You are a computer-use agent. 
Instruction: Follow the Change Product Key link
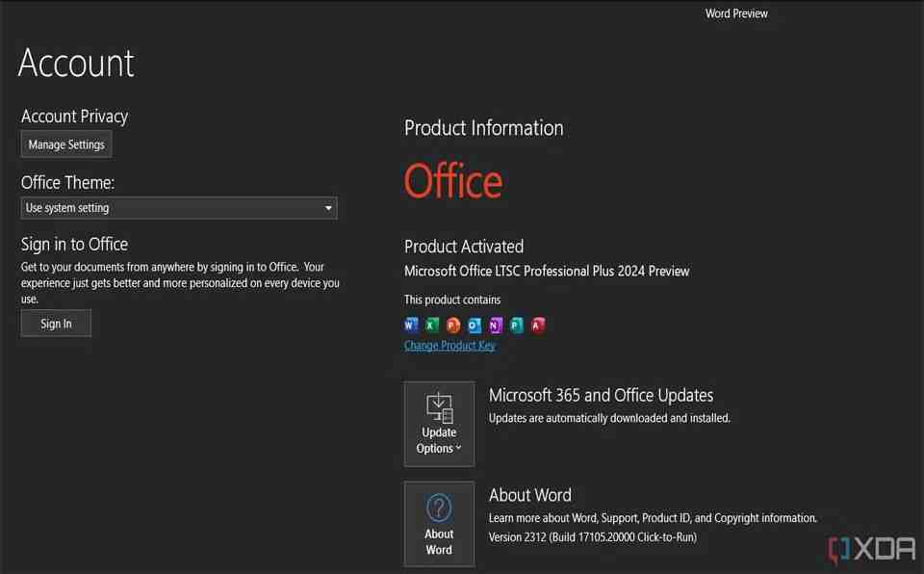[449, 346]
